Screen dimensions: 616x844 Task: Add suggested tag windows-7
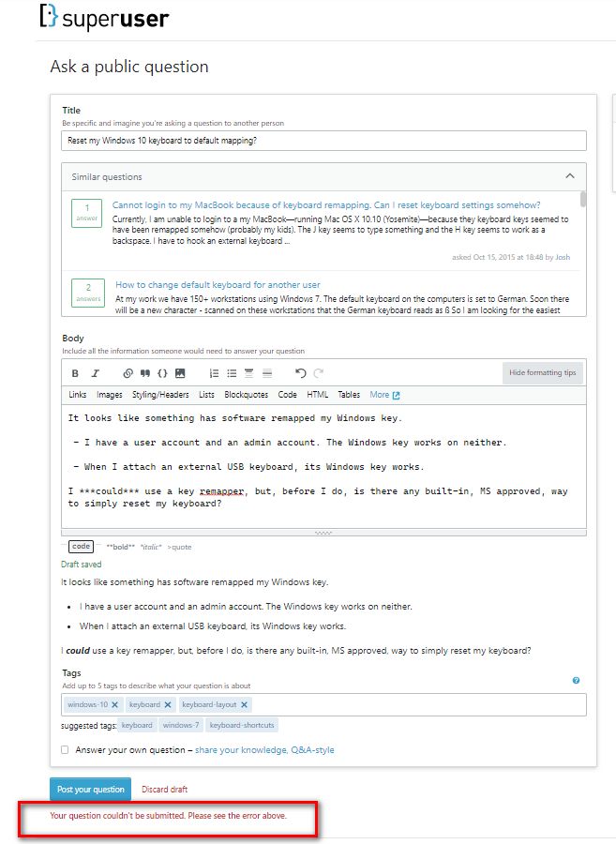(x=181, y=725)
